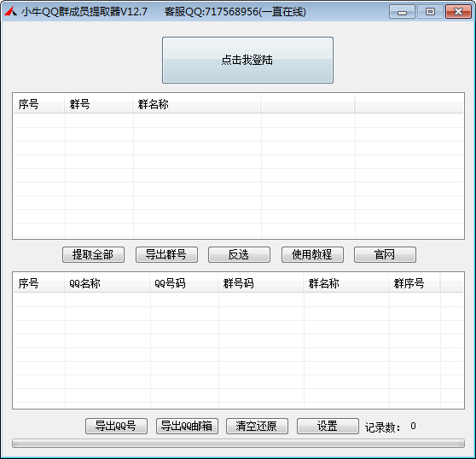Click the progress bar at window bottom
This screenshot has width=476, height=459.
pyautogui.click(x=238, y=443)
